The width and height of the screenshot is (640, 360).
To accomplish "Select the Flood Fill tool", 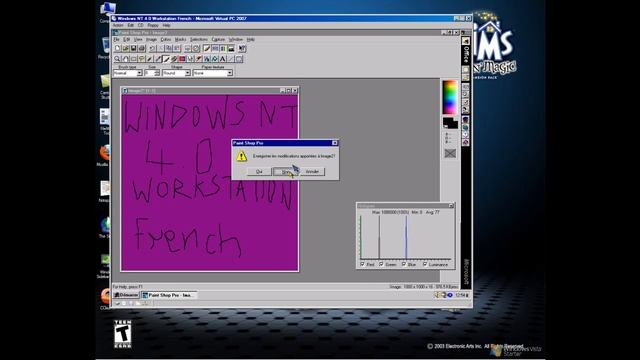I will point(214,59).
